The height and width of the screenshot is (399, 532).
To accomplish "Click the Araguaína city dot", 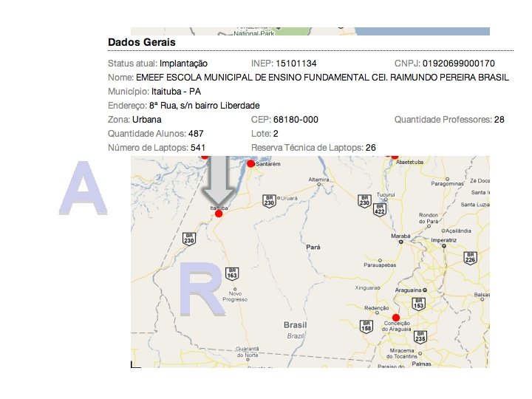I will (425, 290).
